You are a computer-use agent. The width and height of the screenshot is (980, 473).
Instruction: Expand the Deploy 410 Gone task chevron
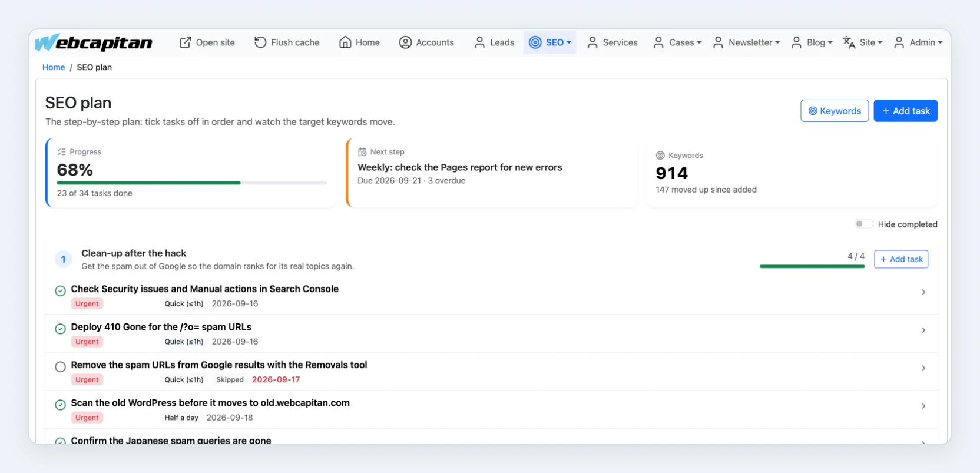[x=923, y=330]
